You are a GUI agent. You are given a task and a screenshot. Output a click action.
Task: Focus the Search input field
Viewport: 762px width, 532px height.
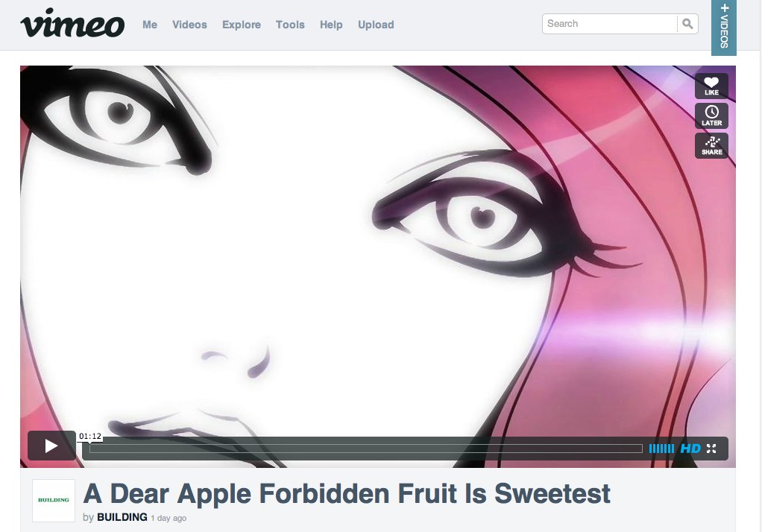pyautogui.click(x=610, y=24)
